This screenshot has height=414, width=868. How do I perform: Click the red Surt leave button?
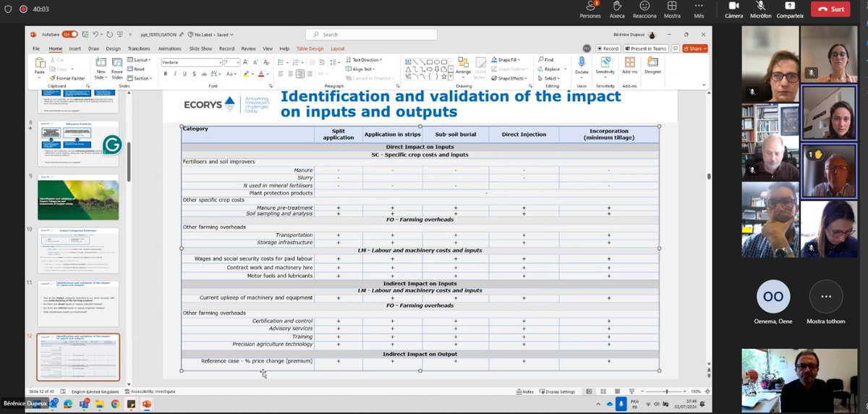pos(830,9)
